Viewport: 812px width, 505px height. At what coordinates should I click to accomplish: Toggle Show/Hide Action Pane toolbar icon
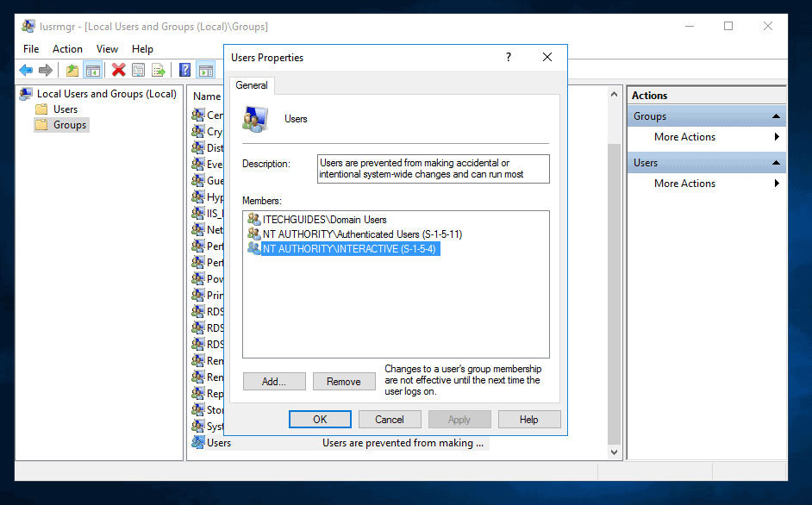point(206,70)
